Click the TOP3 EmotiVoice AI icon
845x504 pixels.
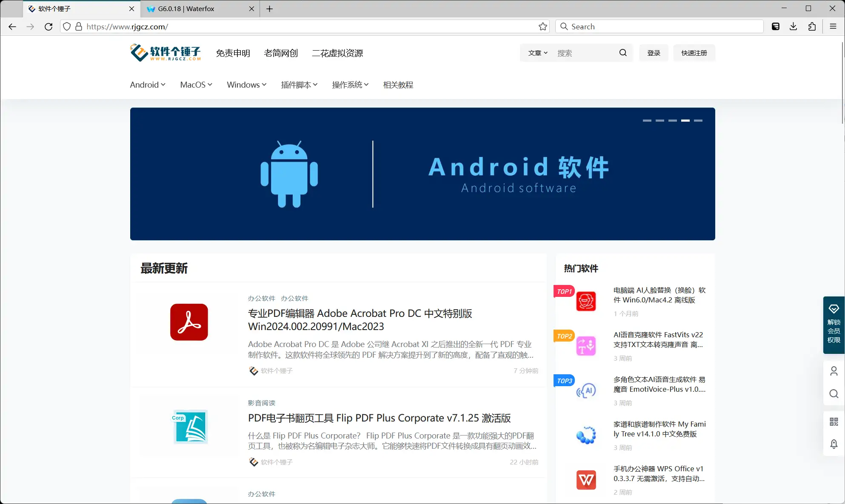click(x=586, y=391)
